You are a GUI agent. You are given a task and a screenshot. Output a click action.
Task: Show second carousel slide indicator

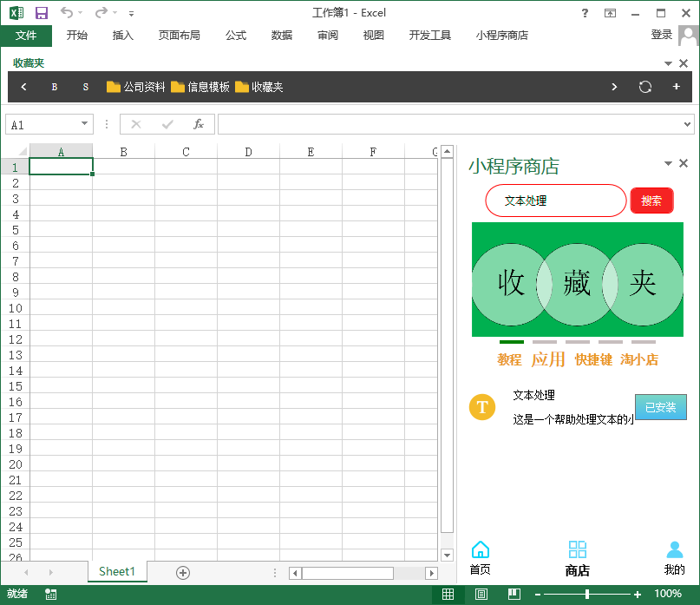[x=545, y=342]
